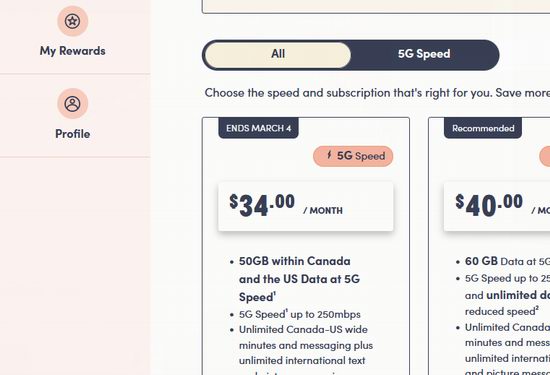Click the 50GB within Canada feature text
Viewport: 550px width, 375px height.
click(x=300, y=279)
